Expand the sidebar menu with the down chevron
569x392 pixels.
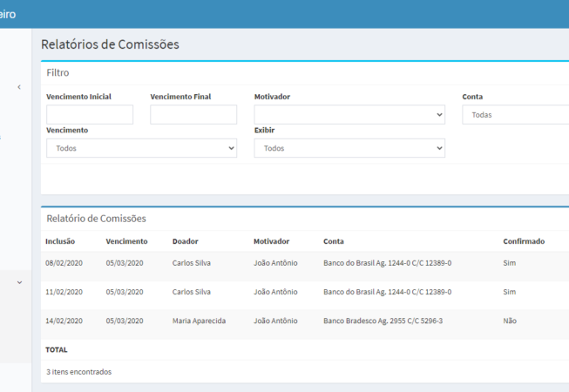pos(19,282)
